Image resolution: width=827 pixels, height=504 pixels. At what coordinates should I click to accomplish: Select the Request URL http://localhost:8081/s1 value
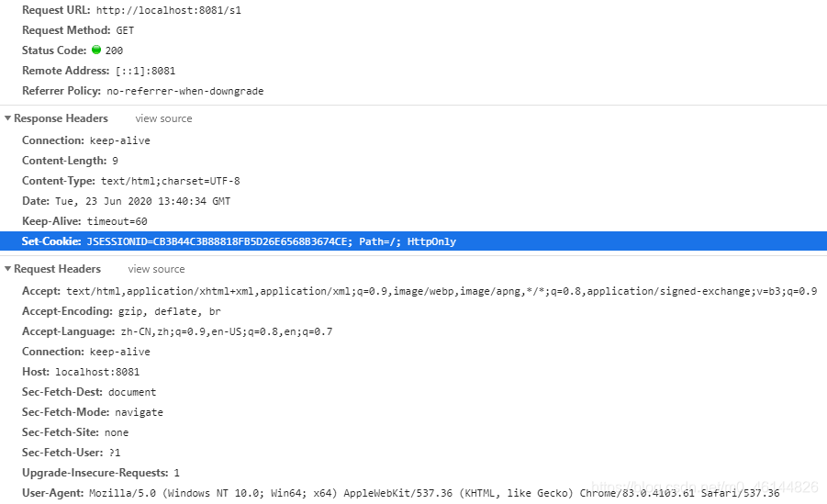[169, 10]
